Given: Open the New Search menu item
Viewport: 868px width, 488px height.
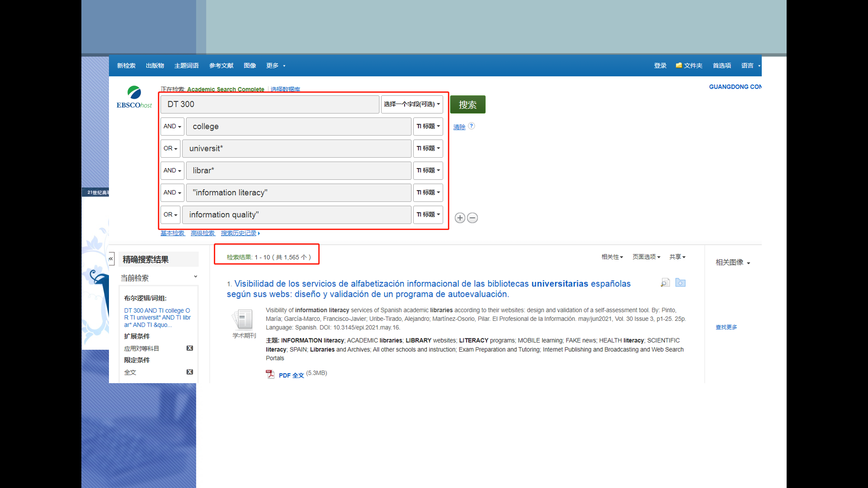Looking at the screenshot, I should tap(126, 66).
